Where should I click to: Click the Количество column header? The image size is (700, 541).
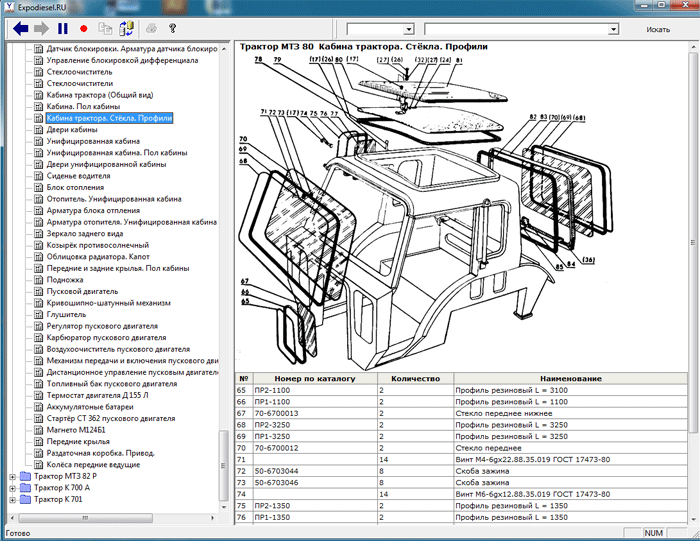pyautogui.click(x=416, y=379)
